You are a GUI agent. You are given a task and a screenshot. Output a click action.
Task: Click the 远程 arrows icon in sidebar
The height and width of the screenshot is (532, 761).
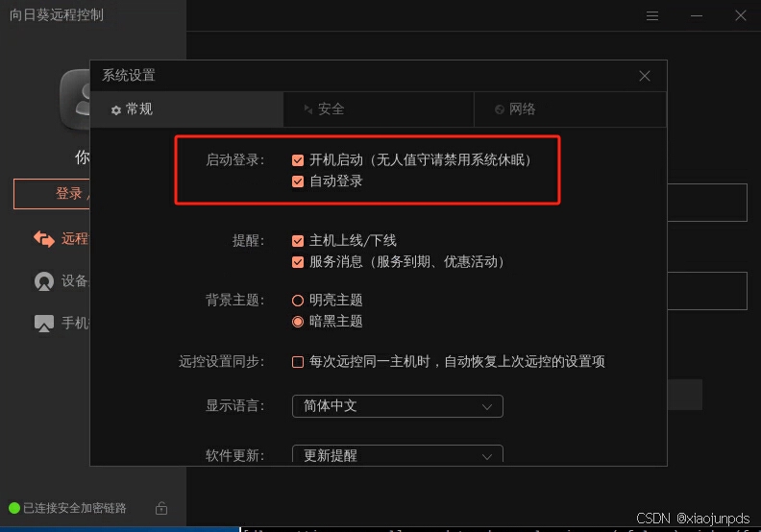click(x=44, y=239)
